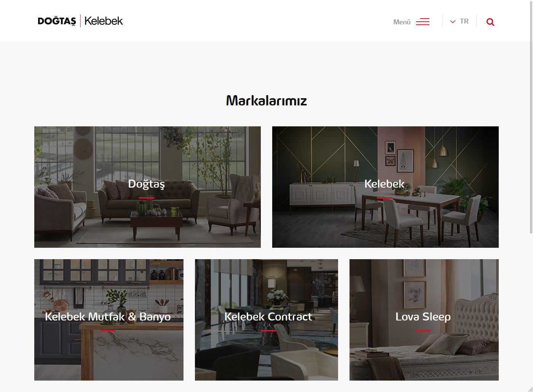Click the Kelebek Contract title text
Image resolution: width=533 pixels, height=392 pixels.
(268, 317)
